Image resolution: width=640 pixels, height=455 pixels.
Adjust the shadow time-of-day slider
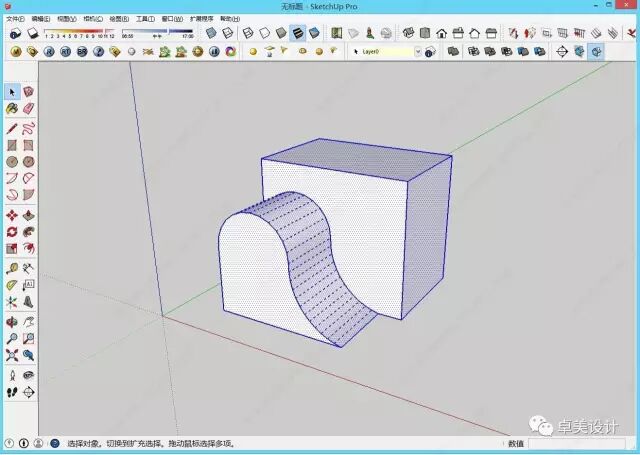pyautogui.click(x=158, y=32)
